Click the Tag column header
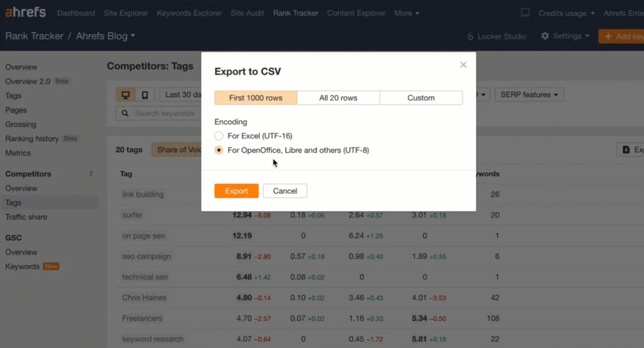Viewport: 644px width, 348px height. click(126, 174)
